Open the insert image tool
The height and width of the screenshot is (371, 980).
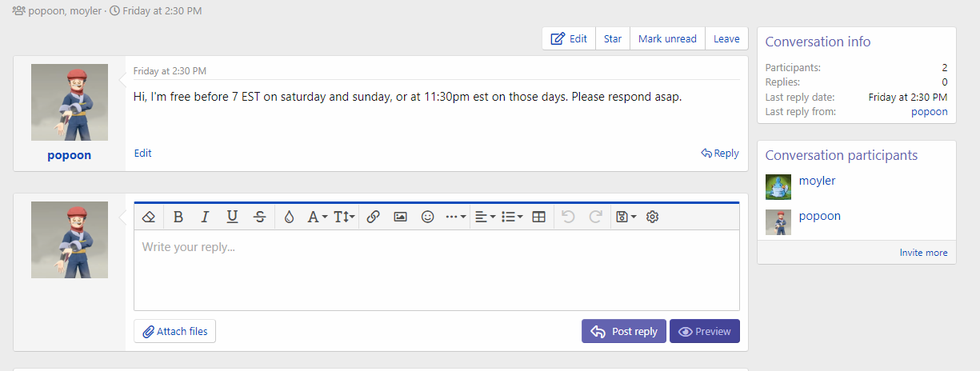(400, 217)
